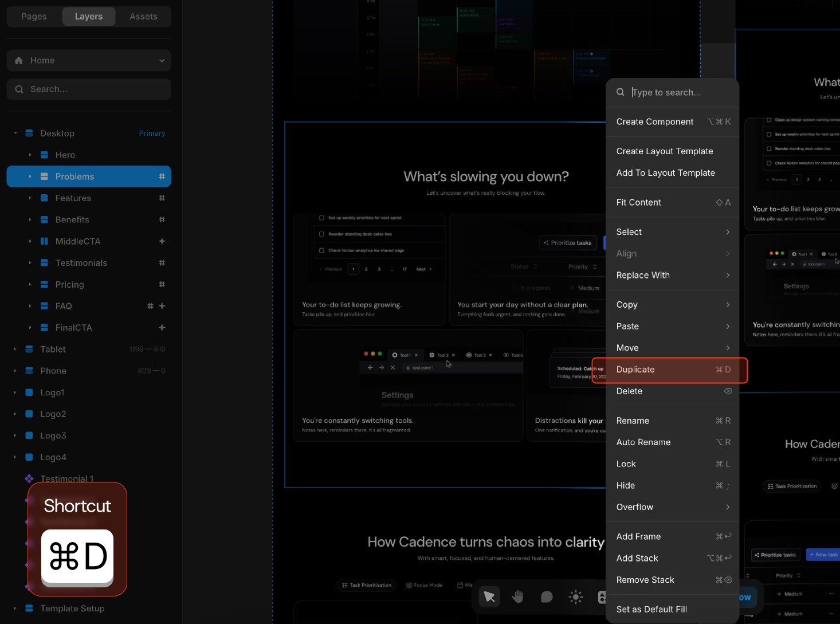Open the Select submenu
The image size is (840, 624).
click(x=673, y=232)
